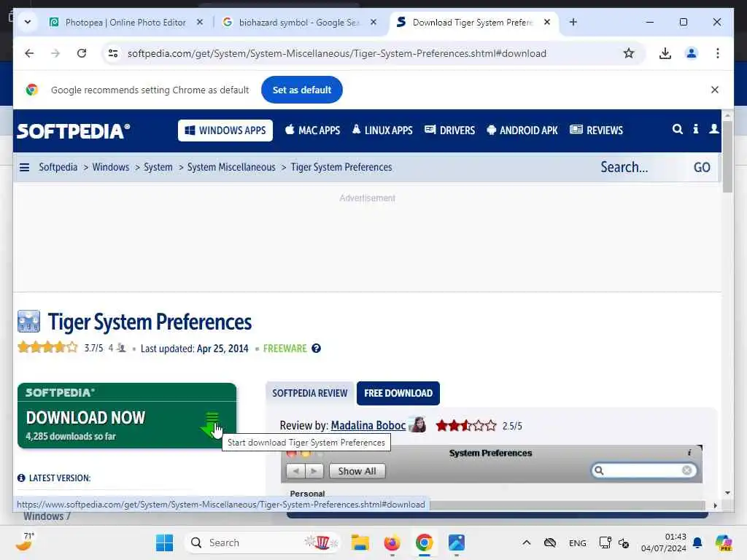The height and width of the screenshot is (560, 747).
Task: Click the 3.7/5 user rating stars
Action: point(47,347)
